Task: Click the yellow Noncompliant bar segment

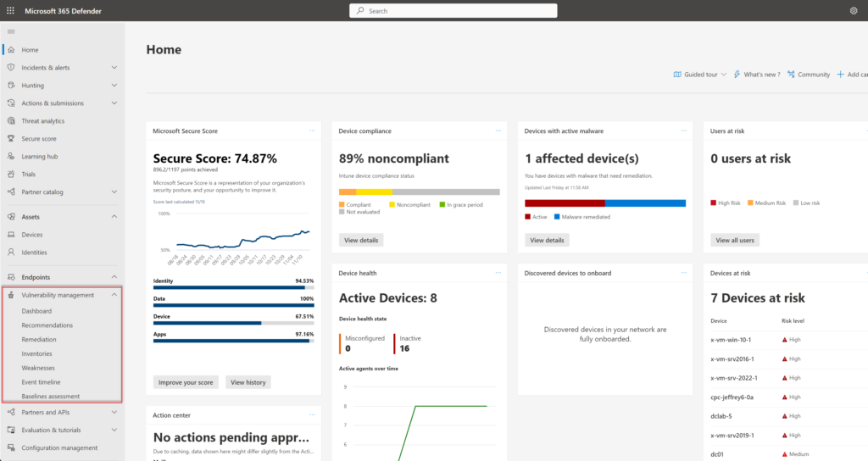Action: pos(374,192)
